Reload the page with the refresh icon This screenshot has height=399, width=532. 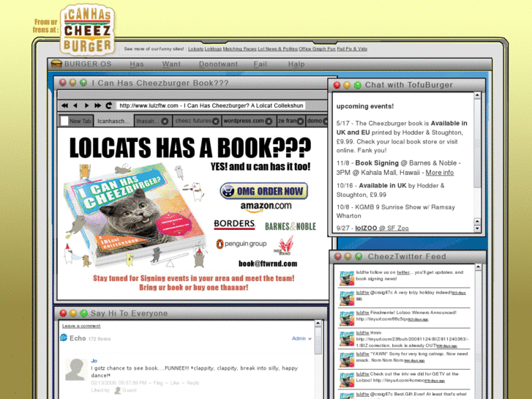pos(108,105)
